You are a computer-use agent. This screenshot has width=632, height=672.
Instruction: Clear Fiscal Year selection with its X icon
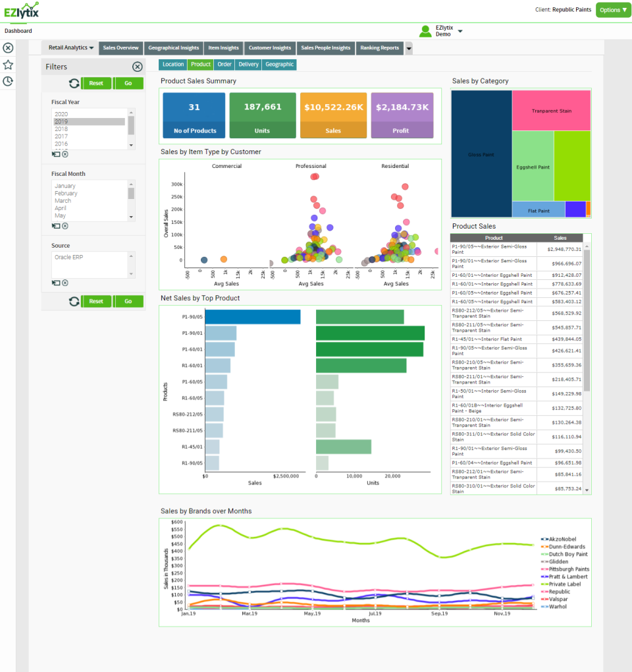tap(64, 154)
